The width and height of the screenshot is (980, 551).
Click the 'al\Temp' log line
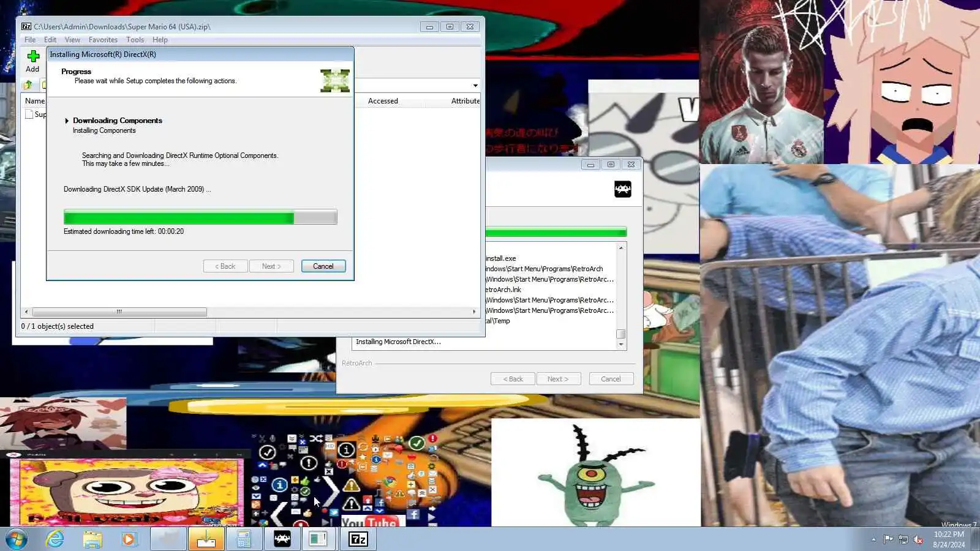(x=498, y=321)
